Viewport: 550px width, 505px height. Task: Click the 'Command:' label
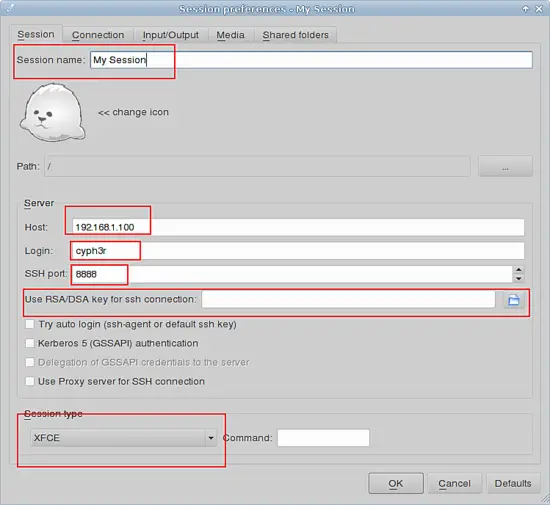click(247, 438)
